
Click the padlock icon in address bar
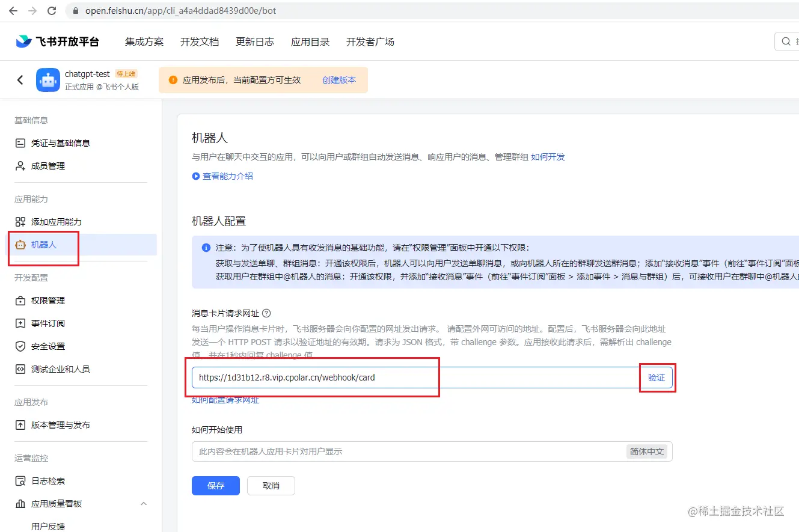75,11
